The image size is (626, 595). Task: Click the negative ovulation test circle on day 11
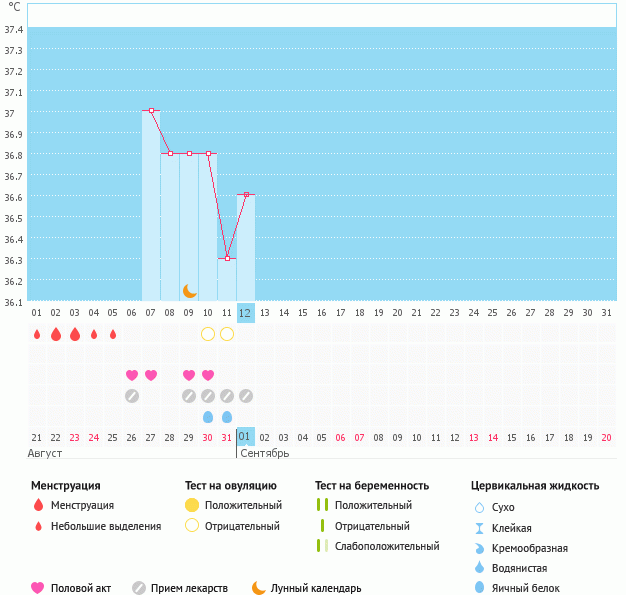coord(227,334)
